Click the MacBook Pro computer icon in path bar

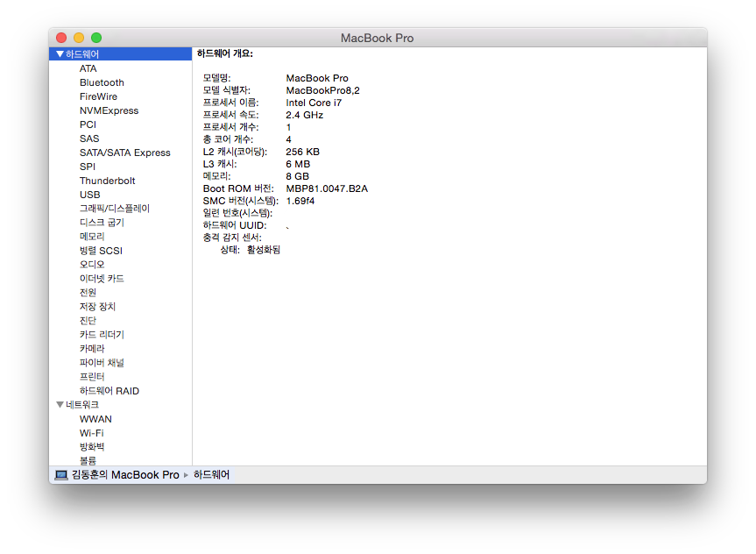[x=61, y=474]
